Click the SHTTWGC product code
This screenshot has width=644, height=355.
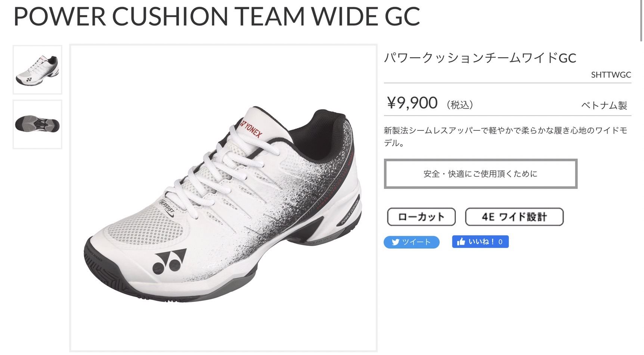(x=611, y=75)
